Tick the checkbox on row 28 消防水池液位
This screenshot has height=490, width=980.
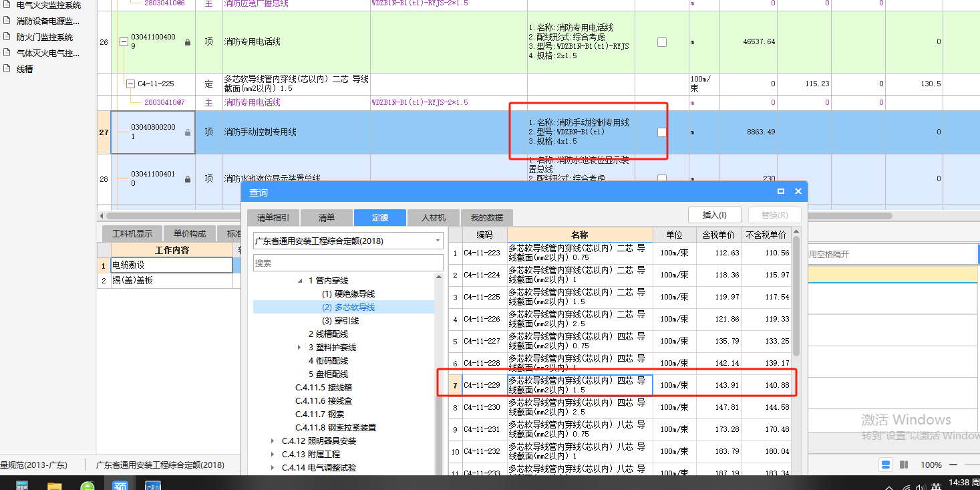pos(662,178)
